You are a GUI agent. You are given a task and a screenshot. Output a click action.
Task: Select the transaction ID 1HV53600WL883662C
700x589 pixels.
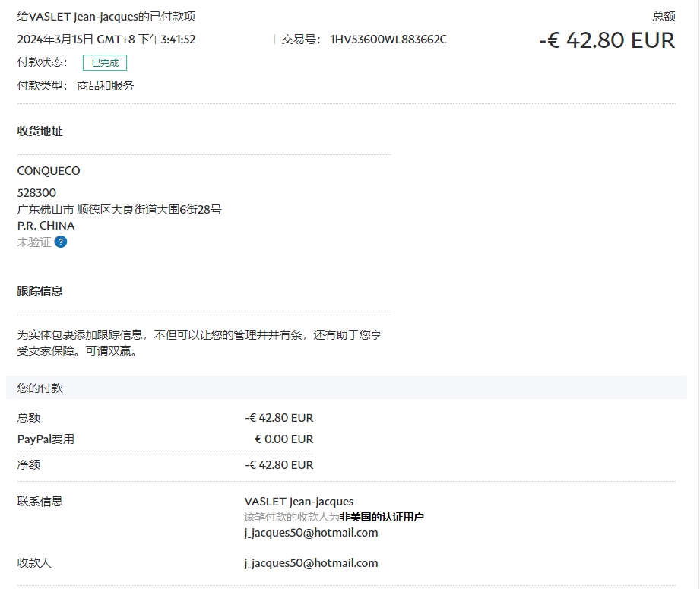click(388, 40)
